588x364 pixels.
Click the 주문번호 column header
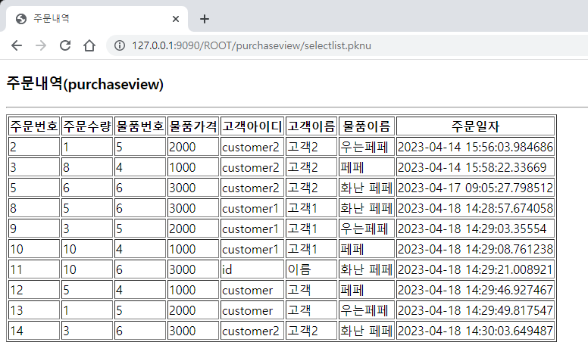tap(34, 126)
